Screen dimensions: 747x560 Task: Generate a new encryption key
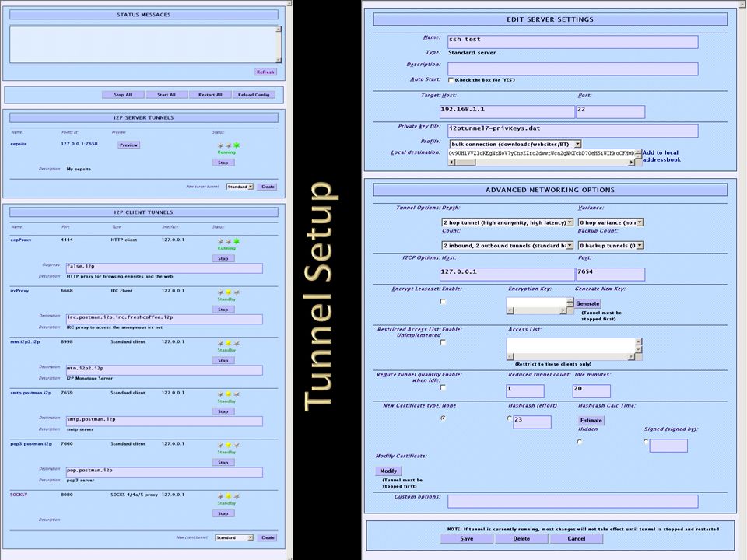(x=587, y=303)
